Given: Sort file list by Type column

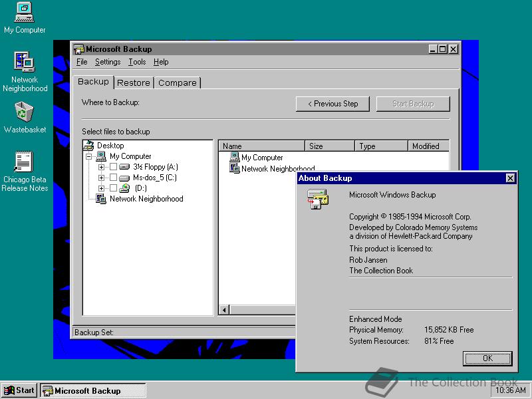Looking at the screenshot, I should click(x=381, y=146).
